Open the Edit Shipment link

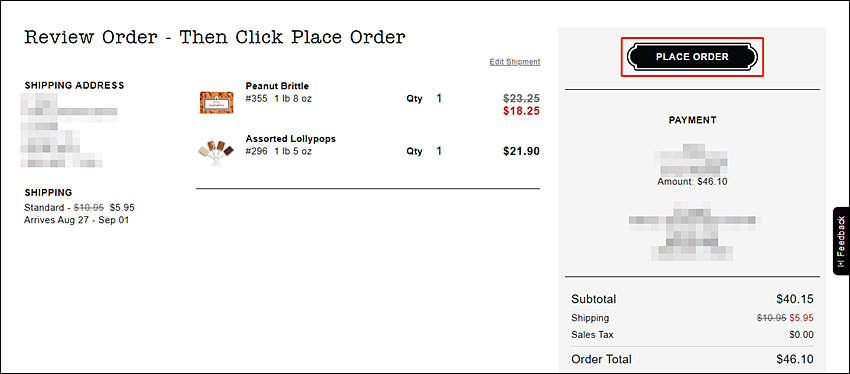(x=514, y=62)
